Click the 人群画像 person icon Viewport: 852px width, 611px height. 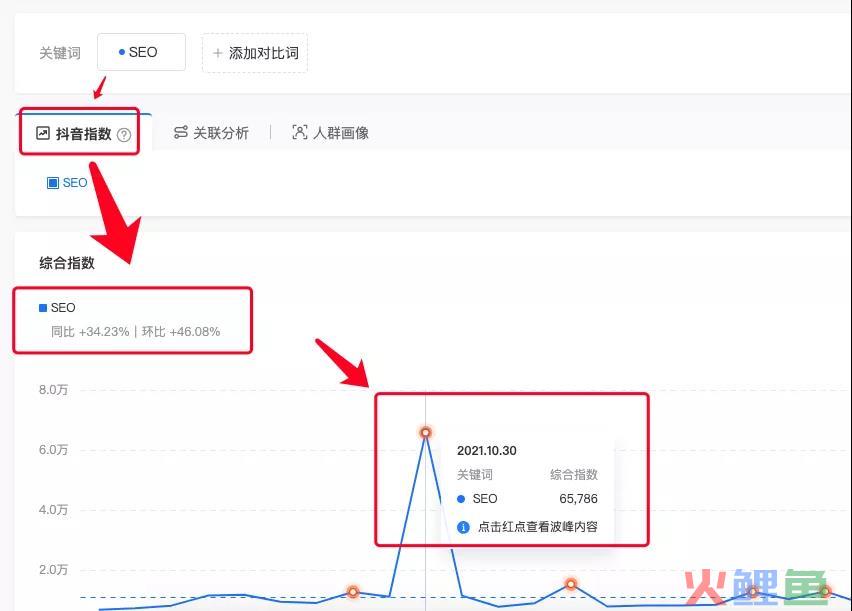(x=300, y=132)
